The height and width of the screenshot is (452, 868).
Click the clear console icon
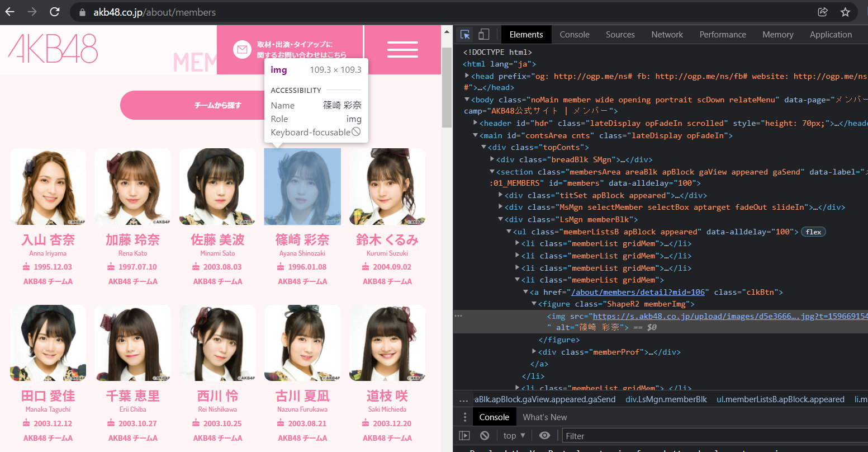[x=485, y=436]
